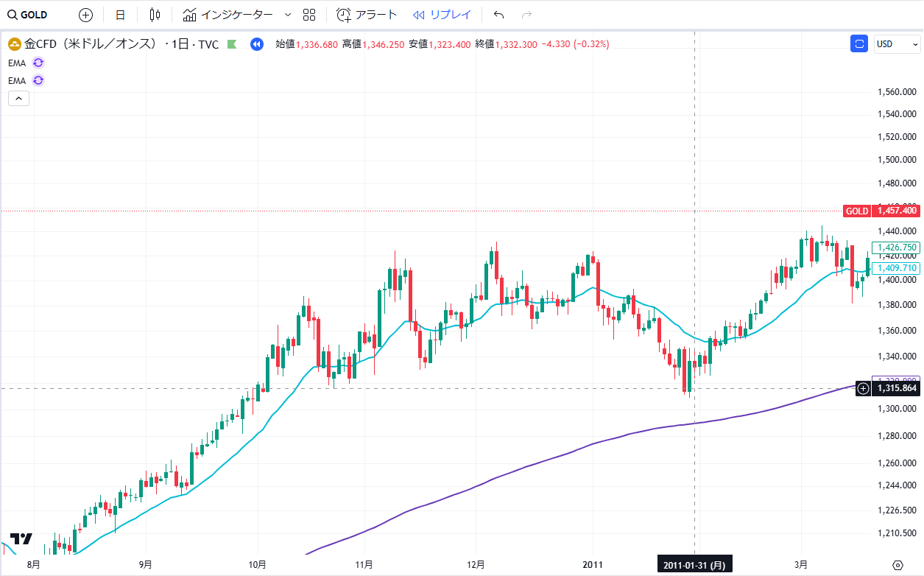
Task: Click the undo arrow icon
Action: [498, 15]
